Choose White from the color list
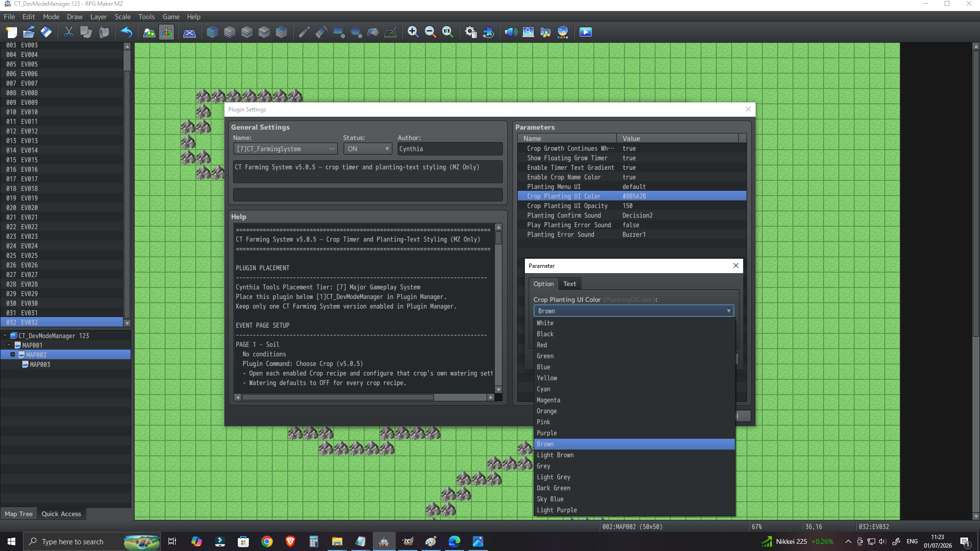This screenshot has width=980, height=551. (634, 323)
